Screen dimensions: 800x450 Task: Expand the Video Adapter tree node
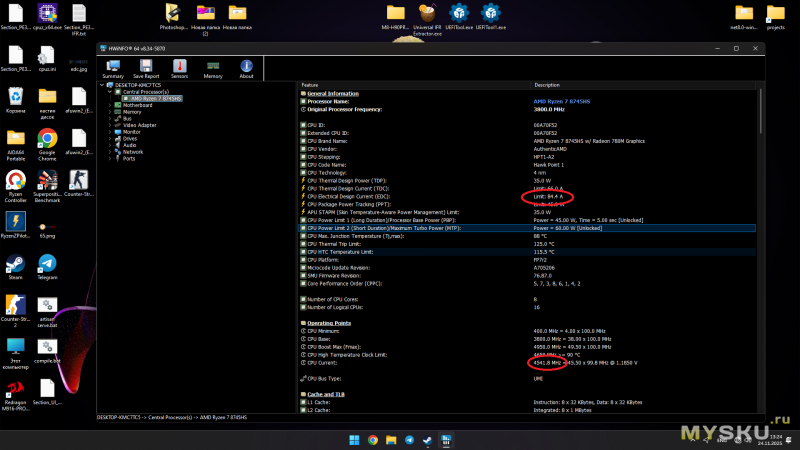[x=110, y=125]
